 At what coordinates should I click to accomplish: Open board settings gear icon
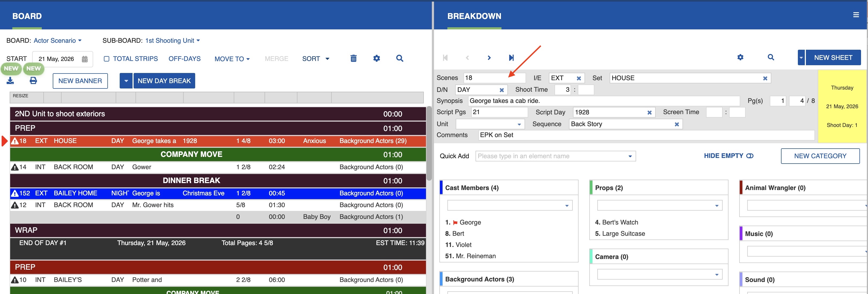pyautogui.click(x=376, y=59)
